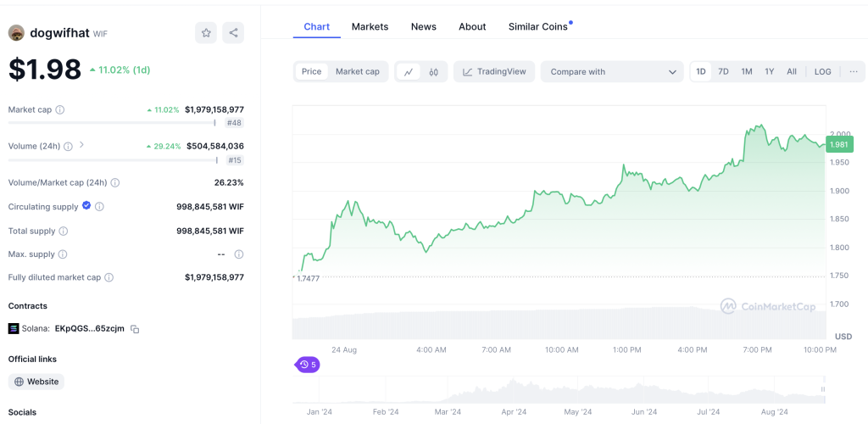Click the verified badge next to Circulating supply
The image size is (868, 424).
[x=86, y=206]
